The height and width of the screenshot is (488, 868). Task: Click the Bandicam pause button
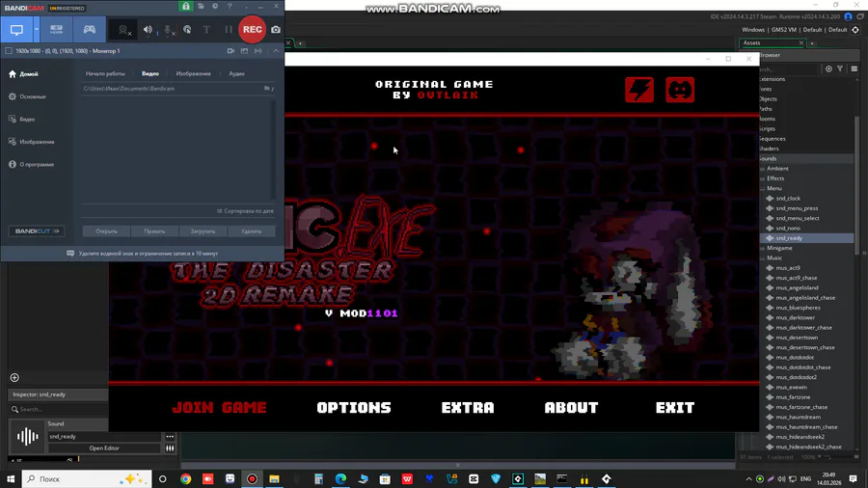[x=228, y=30]
